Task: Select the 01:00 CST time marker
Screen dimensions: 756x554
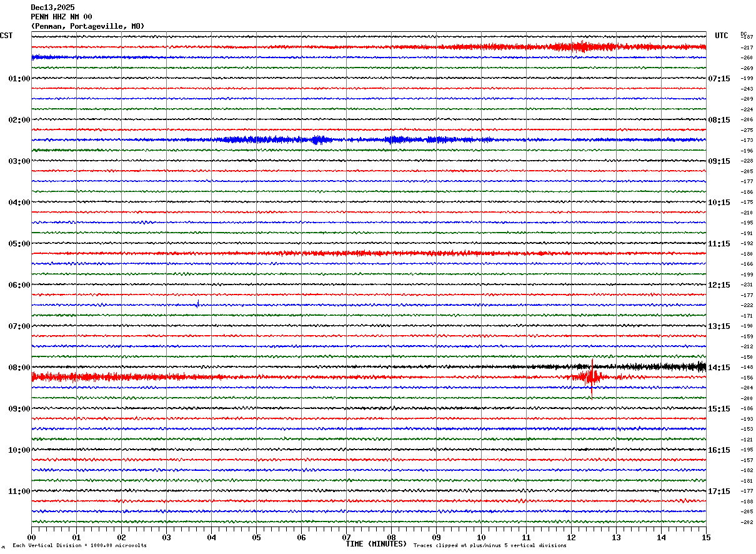Action: [19, 79]
